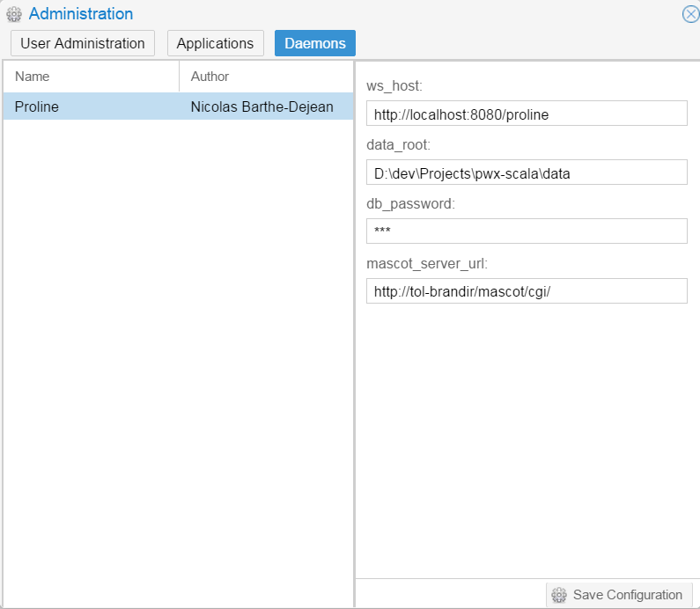This screenshot has width=700, height=609.
Task: Click the Administration gear icon
Action: [14, 15]
